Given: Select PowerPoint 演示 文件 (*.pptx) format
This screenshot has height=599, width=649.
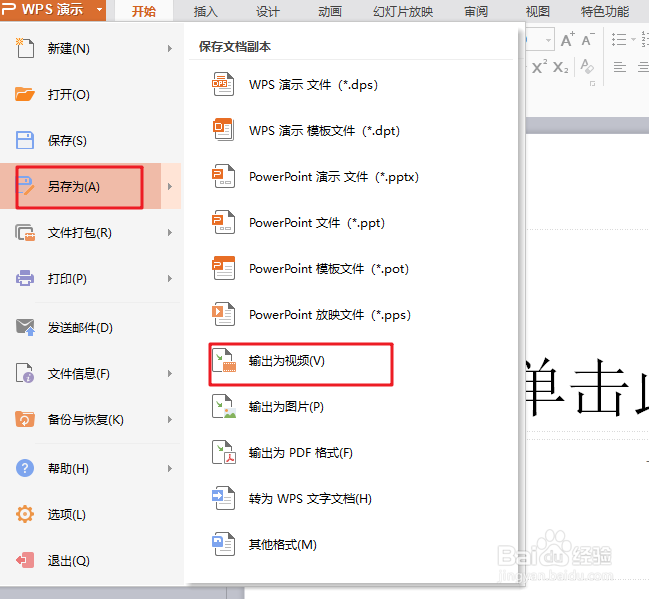Looking at the screenshot, I should 334,177.
